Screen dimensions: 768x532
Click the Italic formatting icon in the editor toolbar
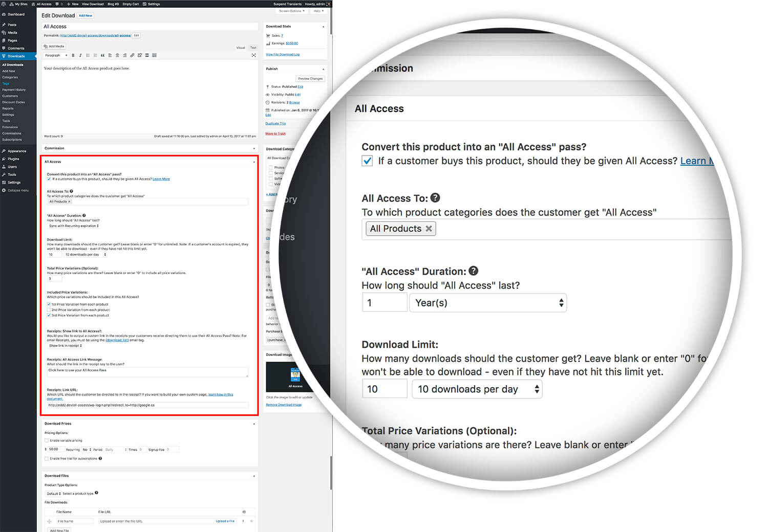(x=80, y=55)
